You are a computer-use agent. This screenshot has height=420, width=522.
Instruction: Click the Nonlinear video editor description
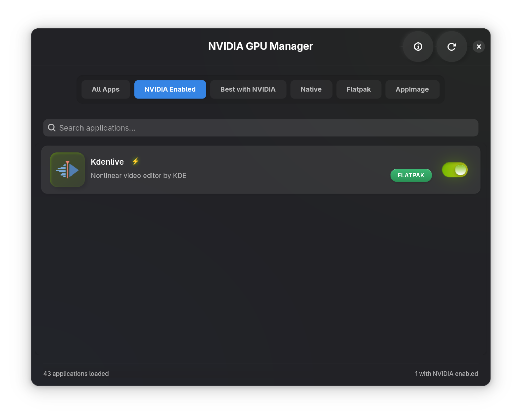138,176
